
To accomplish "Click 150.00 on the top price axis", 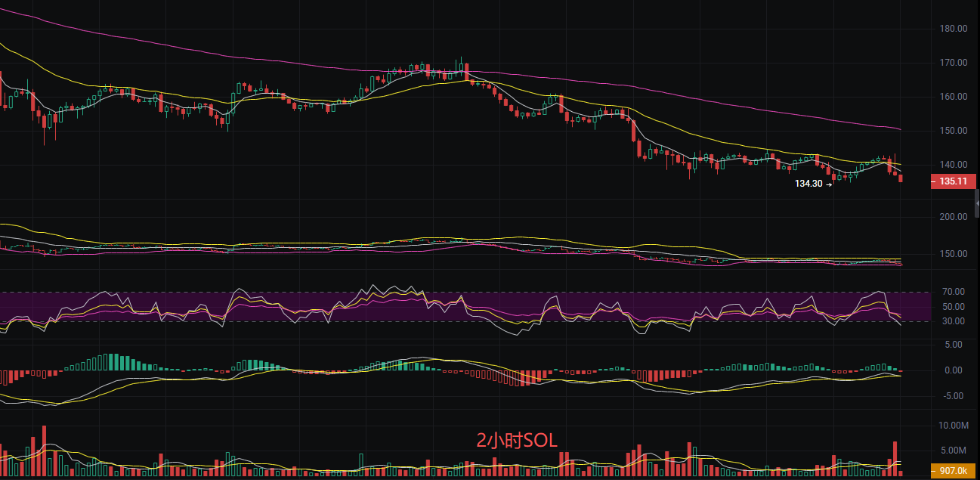I will coord(955,131).
